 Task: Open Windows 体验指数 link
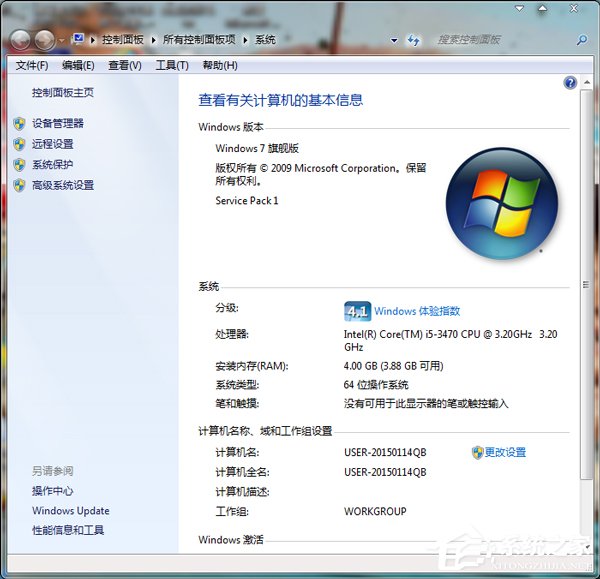click(x=417, y=311)
